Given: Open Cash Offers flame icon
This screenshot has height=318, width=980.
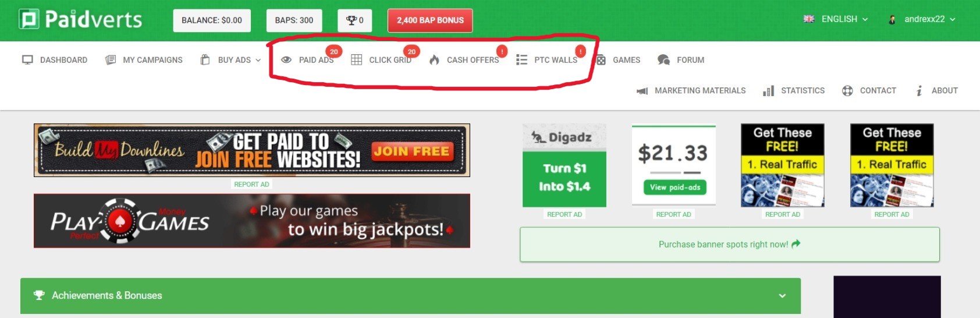Looking at the screenshot, I should [x=434, y=60].
